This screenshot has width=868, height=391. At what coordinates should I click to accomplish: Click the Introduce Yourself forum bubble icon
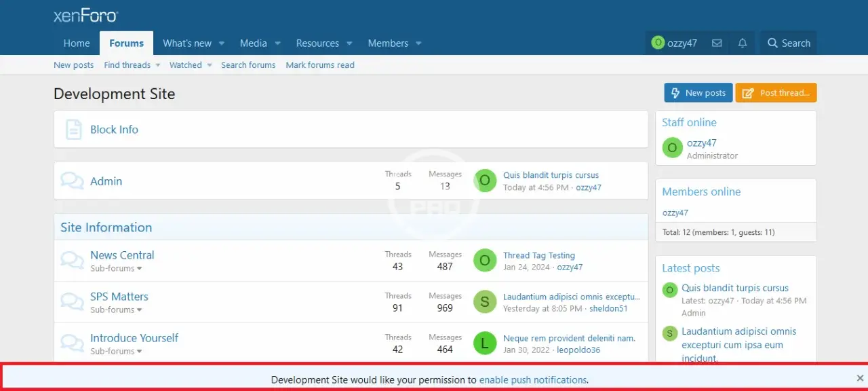pos(72,343)
